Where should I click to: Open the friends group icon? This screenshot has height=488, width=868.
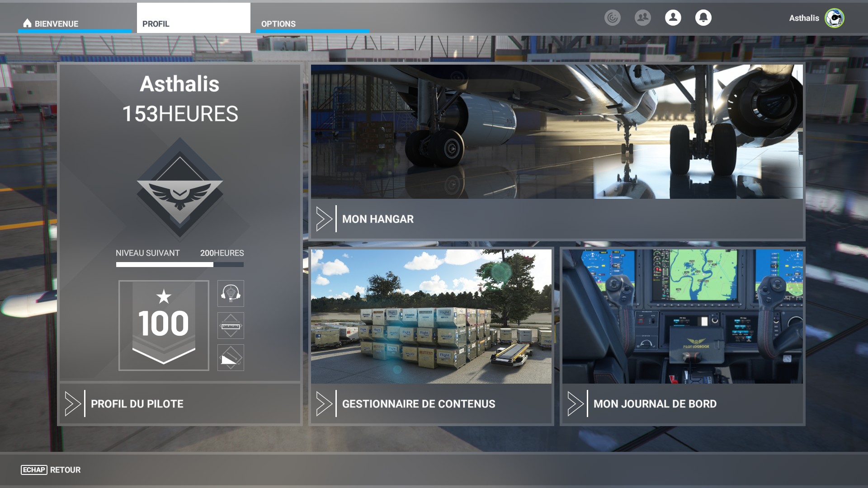pyautogui.click(x=642, y=18)
